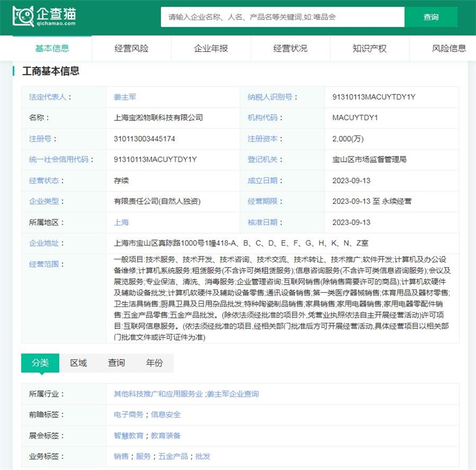Viewport: 476px width, 470px height.
Task: Select 有限责任公司(自然人独资) text
Action: coord(157,201)
